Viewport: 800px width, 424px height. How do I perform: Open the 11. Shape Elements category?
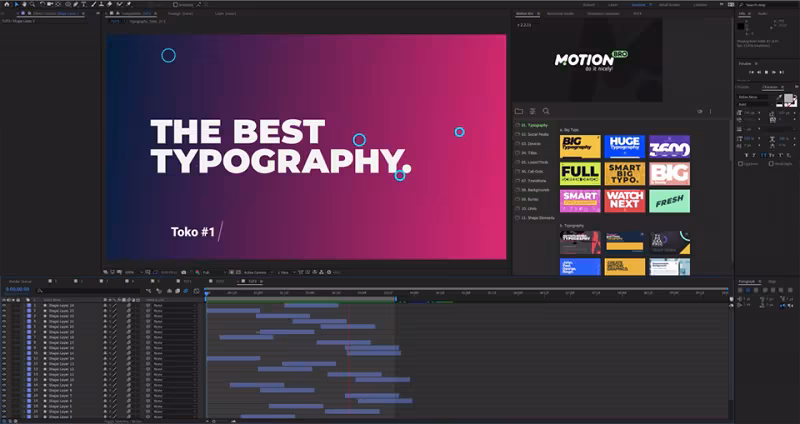[x=537, y=218]
